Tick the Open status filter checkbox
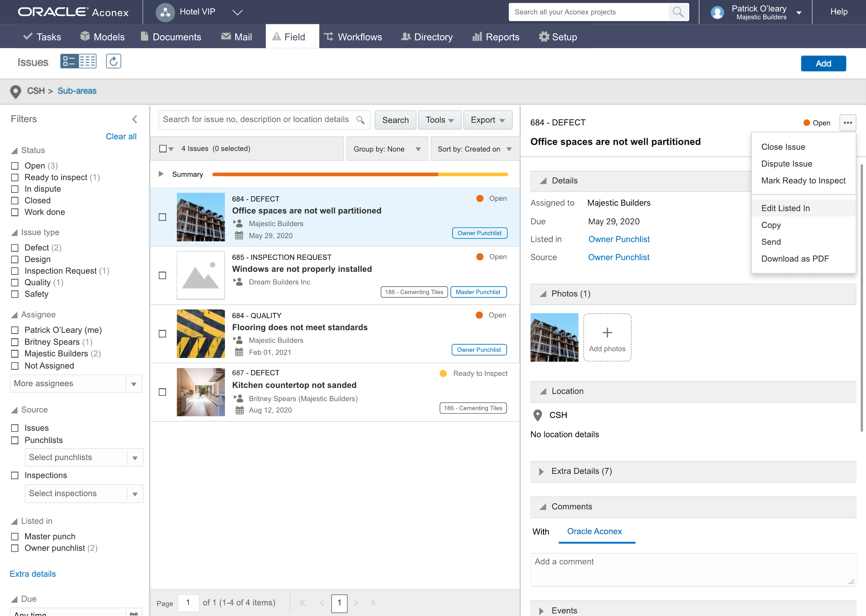 (15, 166)
